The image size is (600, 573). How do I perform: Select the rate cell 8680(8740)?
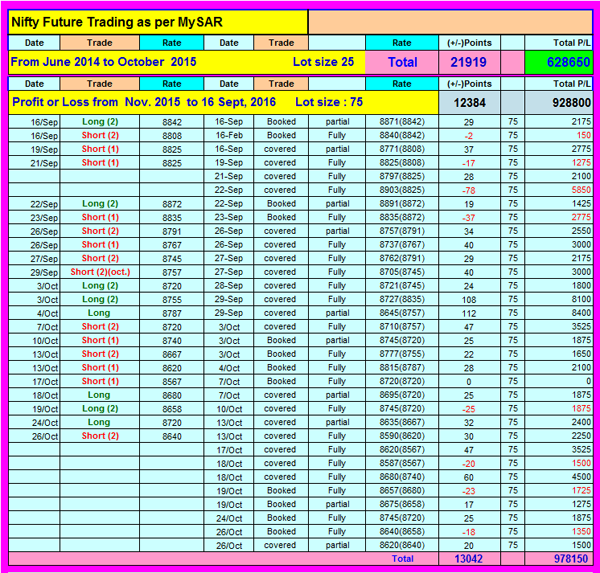click(x=402, y=477)
